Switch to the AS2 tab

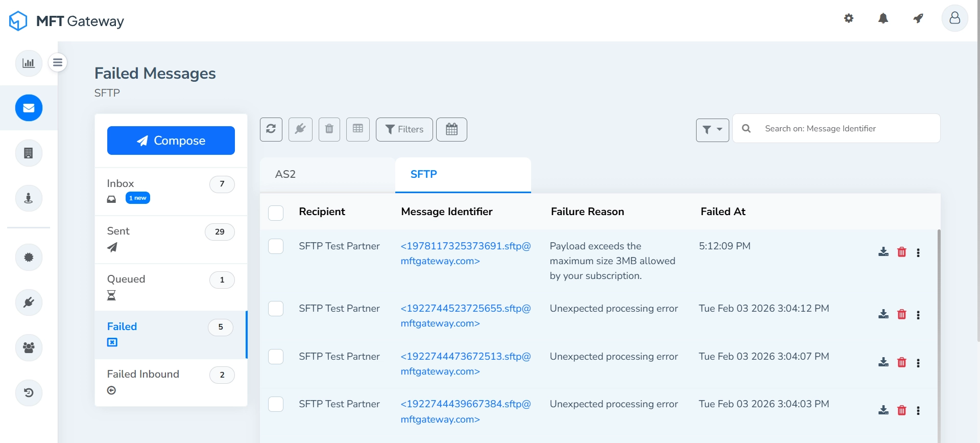click(327, 175)
